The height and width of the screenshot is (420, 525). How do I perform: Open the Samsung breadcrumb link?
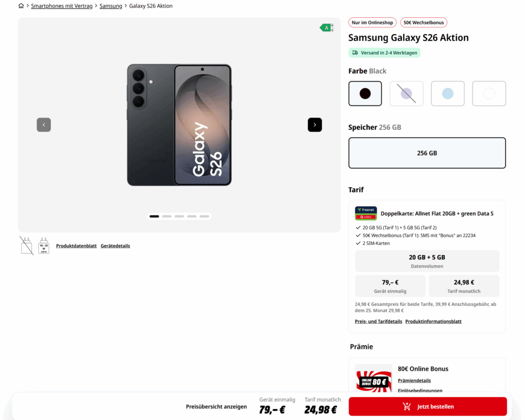pos(111,6)
